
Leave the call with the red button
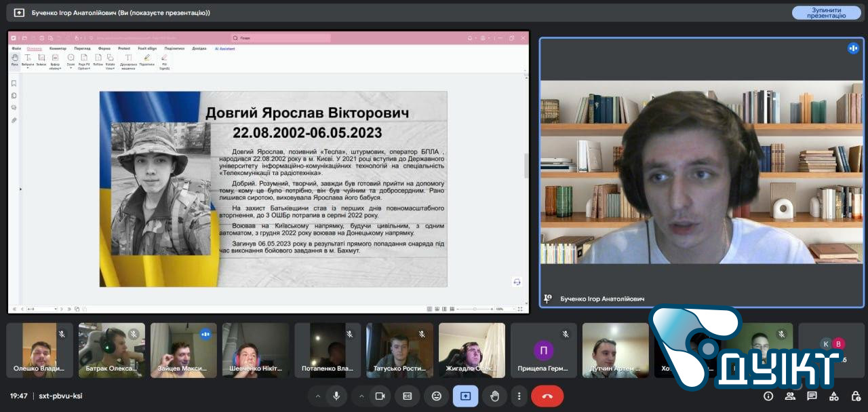[547, 396]
